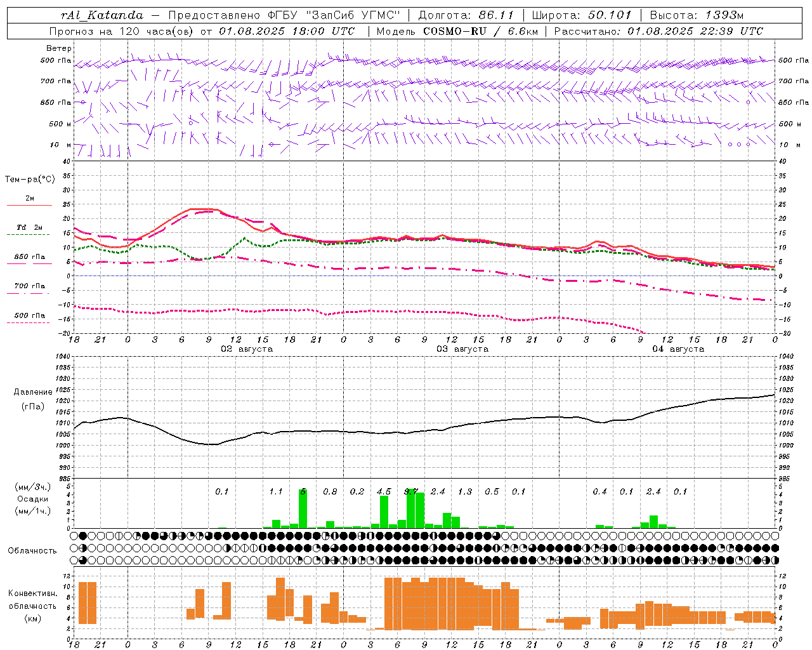Click the Давление pressure panel label

coord(33,392)
